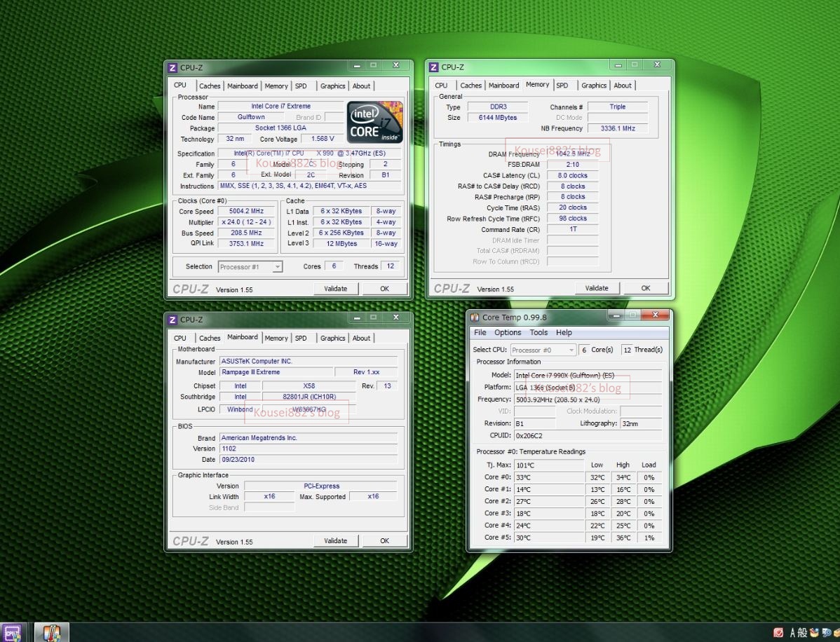Click the BIOS Brand American Megatrends Inc.
The image size is (840, 642).
point(309,437)
